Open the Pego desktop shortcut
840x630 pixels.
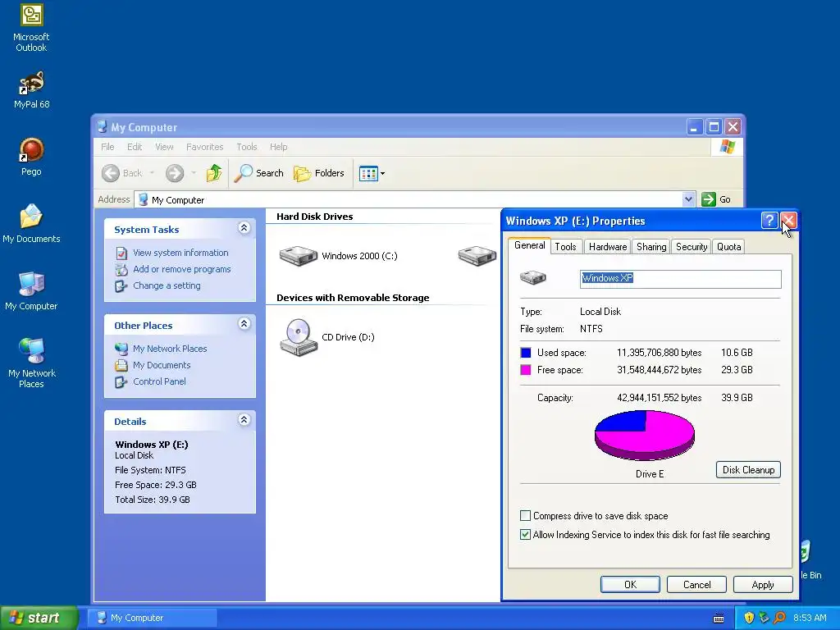(x=31, y=157)
